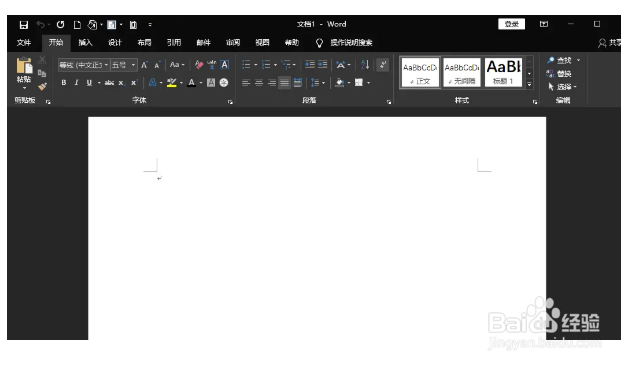The width and height of the screenshot is (637, 365).
Task: Click the lightbulb Tell Me search icon
Action: (319, 43)
